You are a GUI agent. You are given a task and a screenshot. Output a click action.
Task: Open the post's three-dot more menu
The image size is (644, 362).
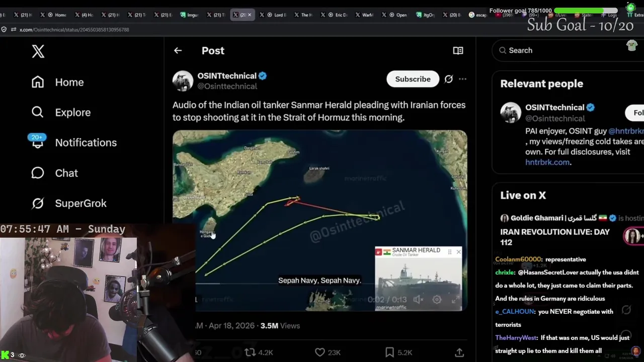point(462,79)
